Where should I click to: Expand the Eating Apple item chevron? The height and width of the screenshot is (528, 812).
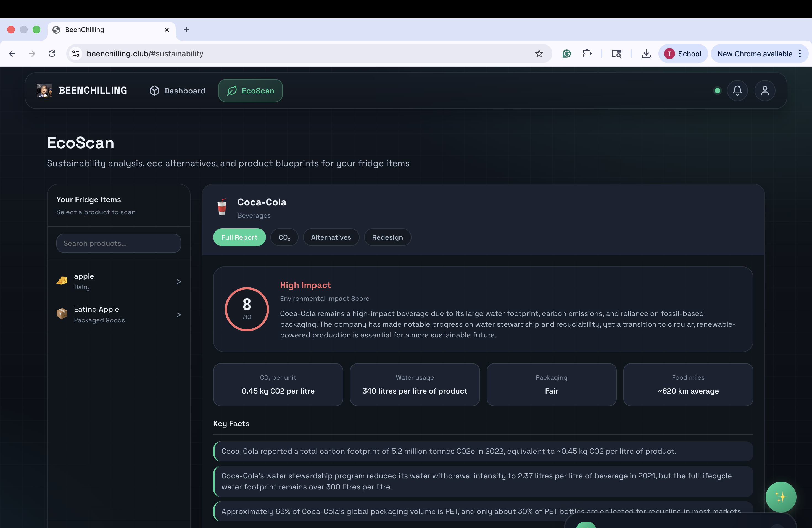point(179,315)
